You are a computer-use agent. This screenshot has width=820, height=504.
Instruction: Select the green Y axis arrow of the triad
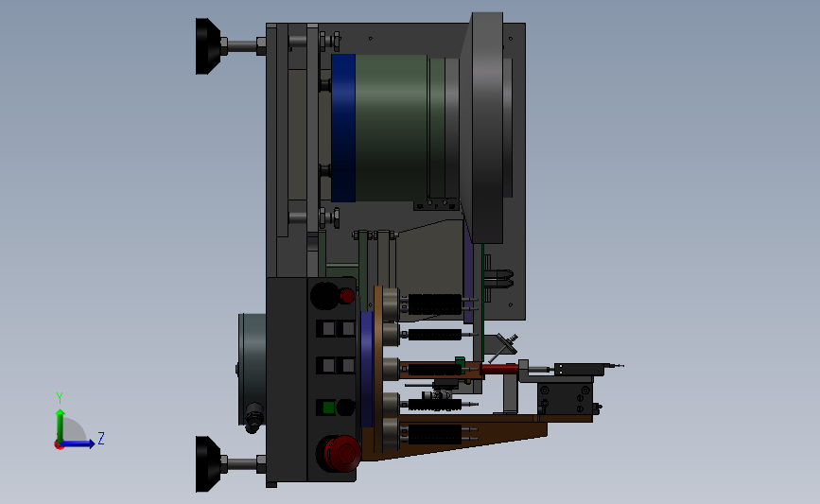(61, 426)
